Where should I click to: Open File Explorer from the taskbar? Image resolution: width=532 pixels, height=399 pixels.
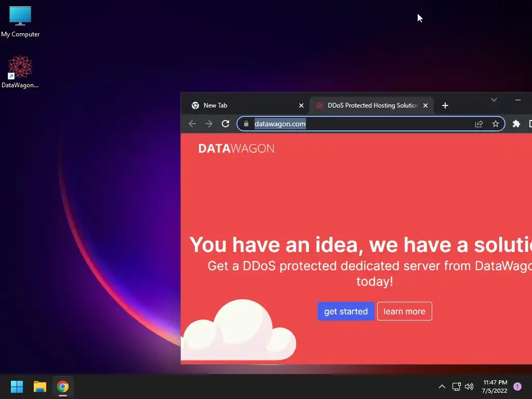pyautogui.click(x=39, y=387)
